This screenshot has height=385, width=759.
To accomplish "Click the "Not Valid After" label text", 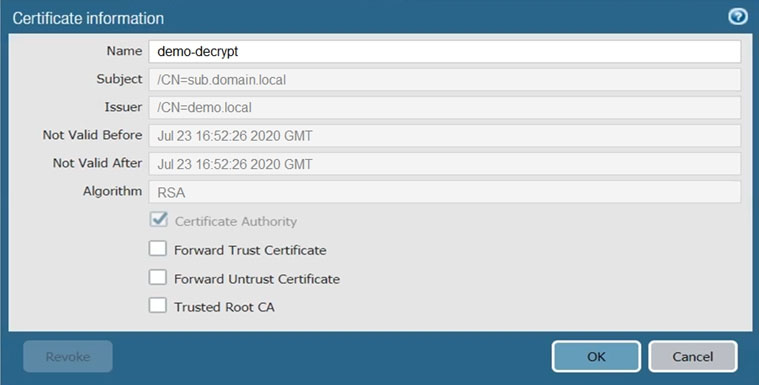I will (97, 163).
